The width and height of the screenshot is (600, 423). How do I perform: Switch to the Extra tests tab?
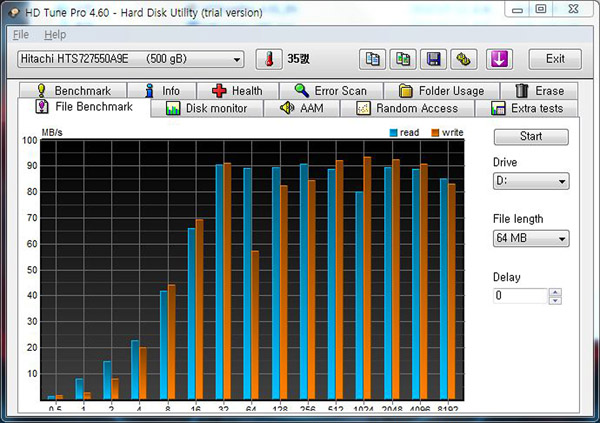pos(527,108)
